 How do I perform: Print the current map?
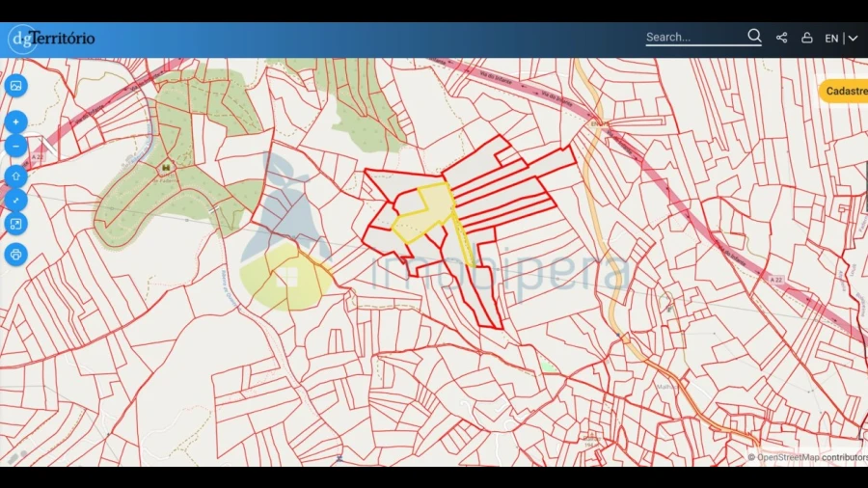click(x=16, y=256)
